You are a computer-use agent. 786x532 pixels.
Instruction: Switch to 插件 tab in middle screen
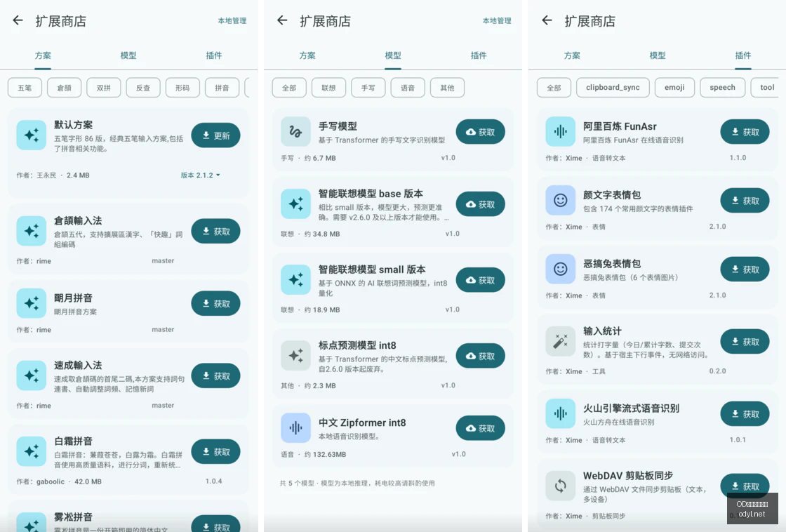pyautogui.click(x=479, y=55)
